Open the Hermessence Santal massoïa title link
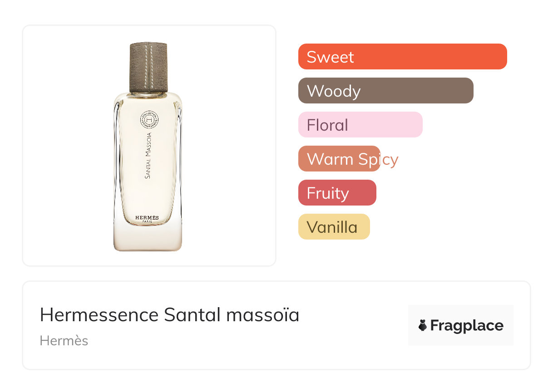Viewport: 553px width, 392px height. [x=169, y=315]
